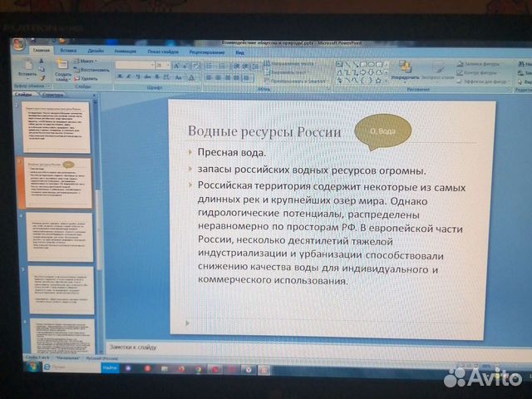The height and width of the screenshot is (399, 532).
Task: Open the font name combo box
Action: point(135,65)
